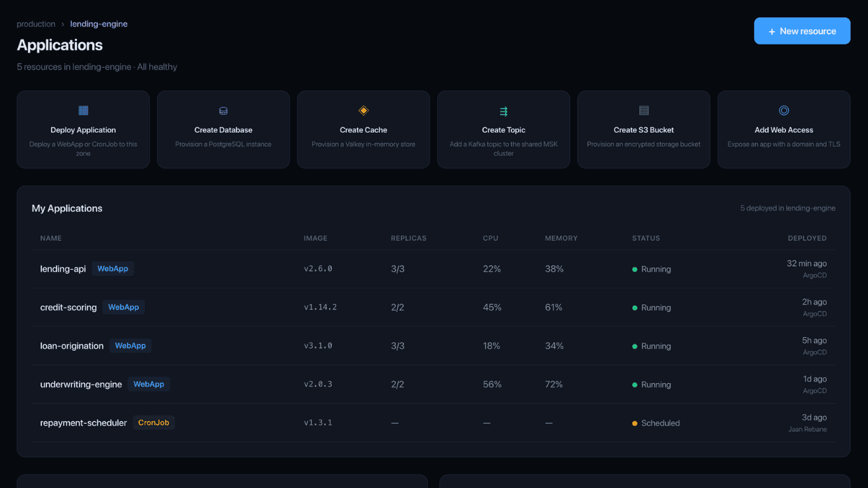The height and width of the screenshot is (488, 868).
Task: Click the Add Web Access globe icon
Action: tap(783, 111)
